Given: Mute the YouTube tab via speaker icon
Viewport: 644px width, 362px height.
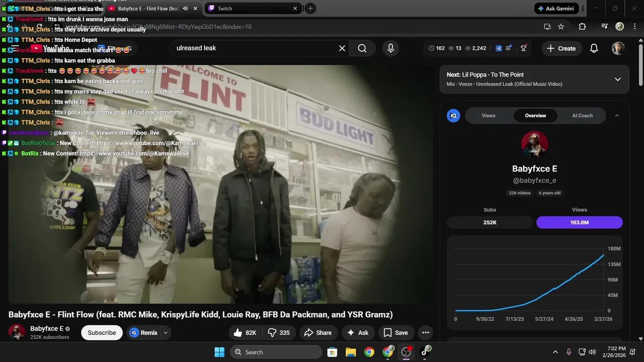Looking at the screenshot, I should 186,9.
